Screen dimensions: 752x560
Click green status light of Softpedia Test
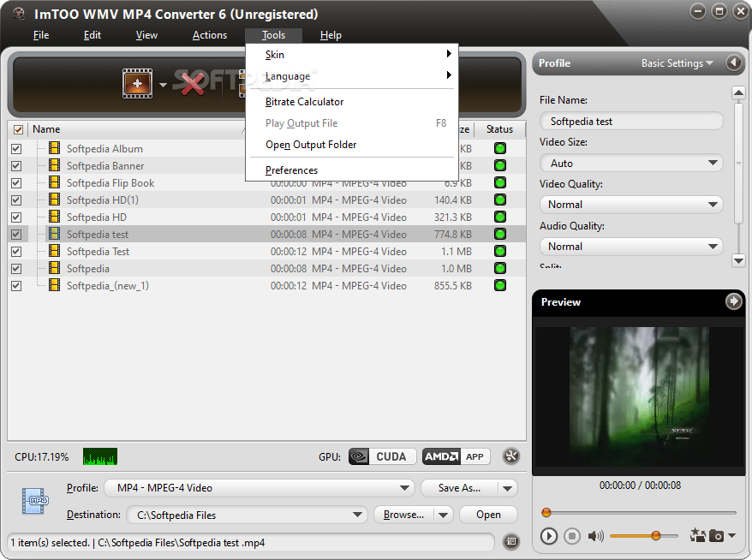[x=500, y=251]
